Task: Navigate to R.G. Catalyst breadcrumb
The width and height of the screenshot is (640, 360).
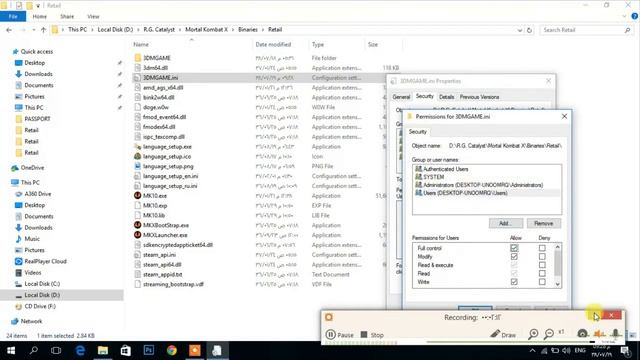Action: coord(159,30)
